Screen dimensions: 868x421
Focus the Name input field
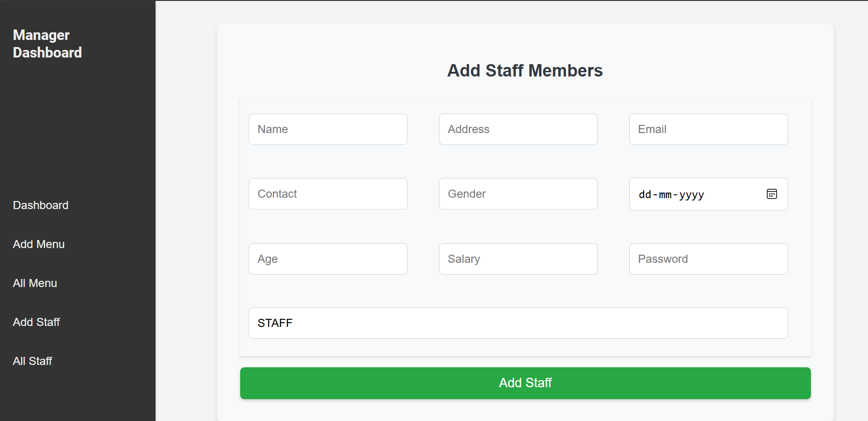328,129
